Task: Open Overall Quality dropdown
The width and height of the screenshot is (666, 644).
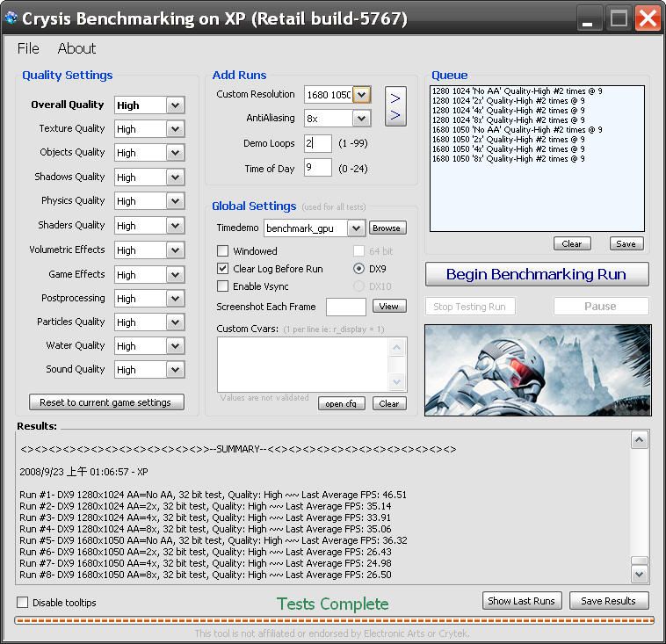Action: tap(175, 105)
